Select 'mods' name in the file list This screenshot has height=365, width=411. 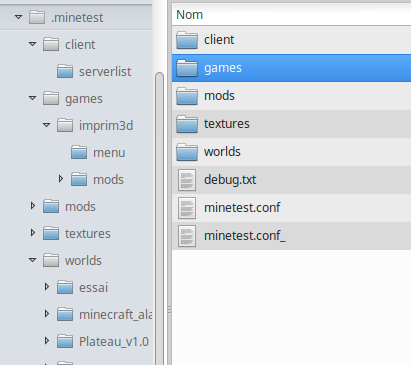(x=219, y=96)
